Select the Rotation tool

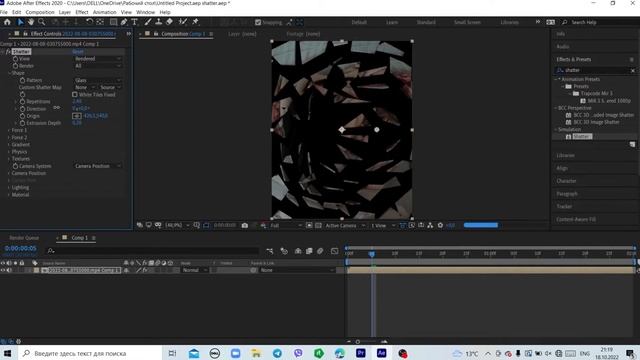[x=89, y=22]
